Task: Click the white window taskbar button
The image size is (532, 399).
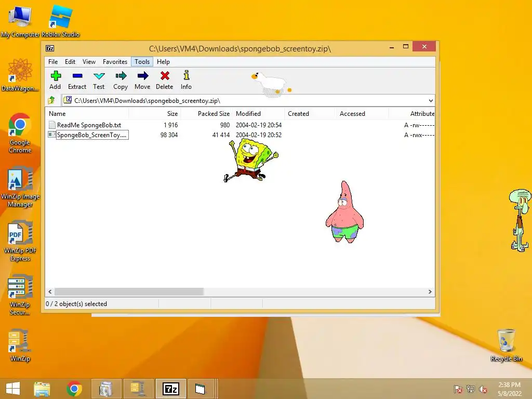Action: (x=200, y=389)
